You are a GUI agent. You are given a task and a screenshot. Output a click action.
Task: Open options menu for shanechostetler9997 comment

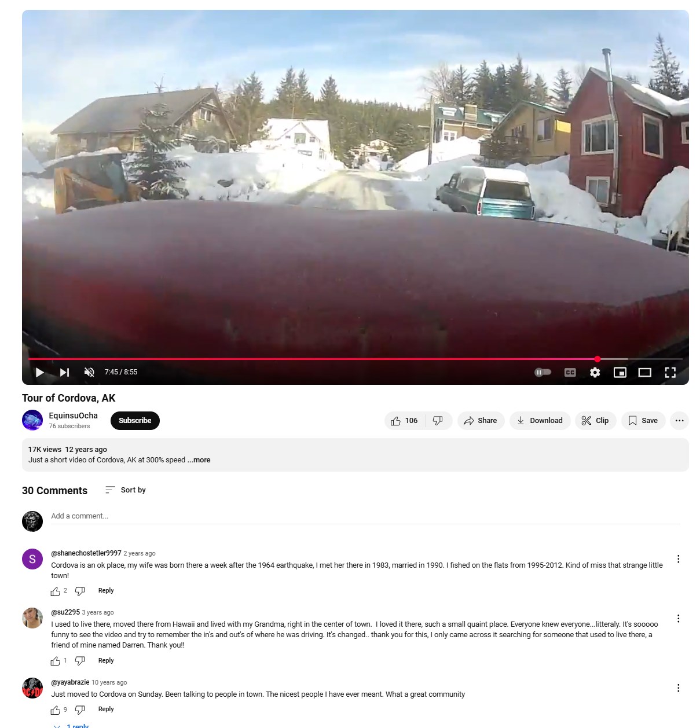tap(678, 559)
